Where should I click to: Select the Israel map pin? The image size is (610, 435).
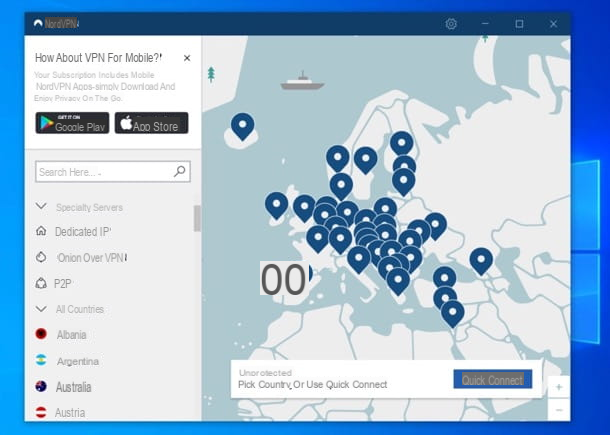(453, 314)
